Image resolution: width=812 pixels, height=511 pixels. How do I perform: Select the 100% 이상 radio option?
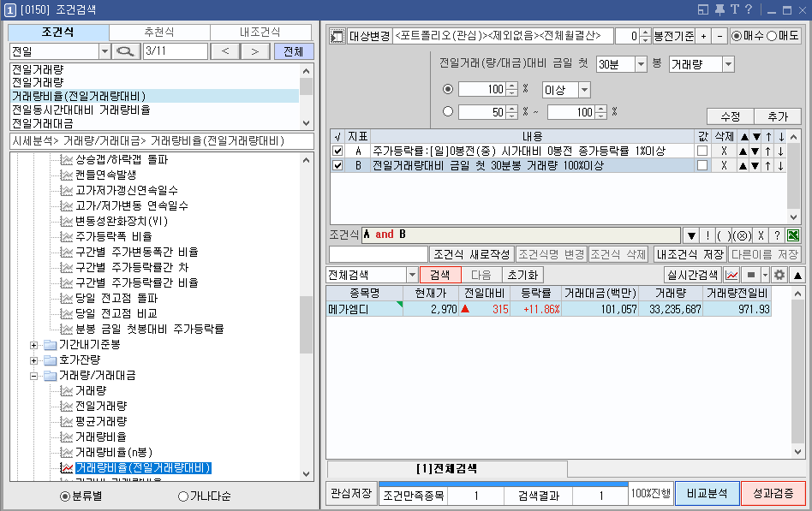[x=448, y=89]
